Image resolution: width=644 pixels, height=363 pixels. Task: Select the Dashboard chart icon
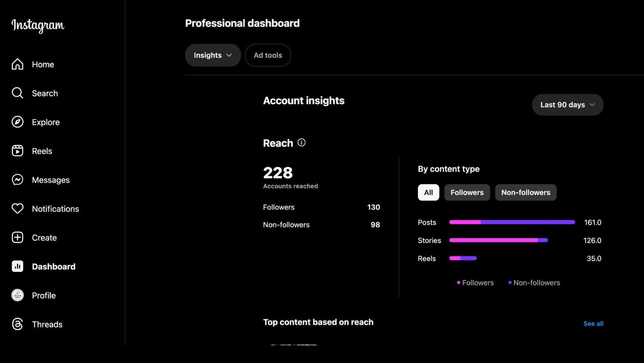pyautogui.click(x=17, y=266)
